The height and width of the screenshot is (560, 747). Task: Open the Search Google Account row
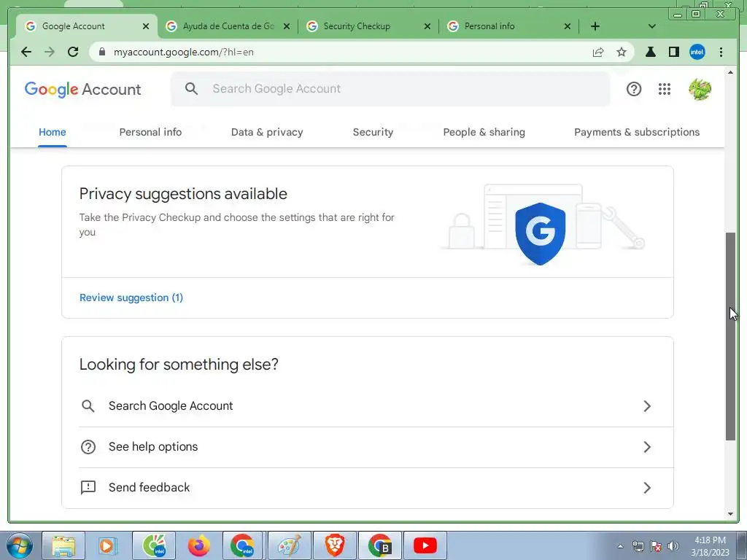[x=368, y=405]
